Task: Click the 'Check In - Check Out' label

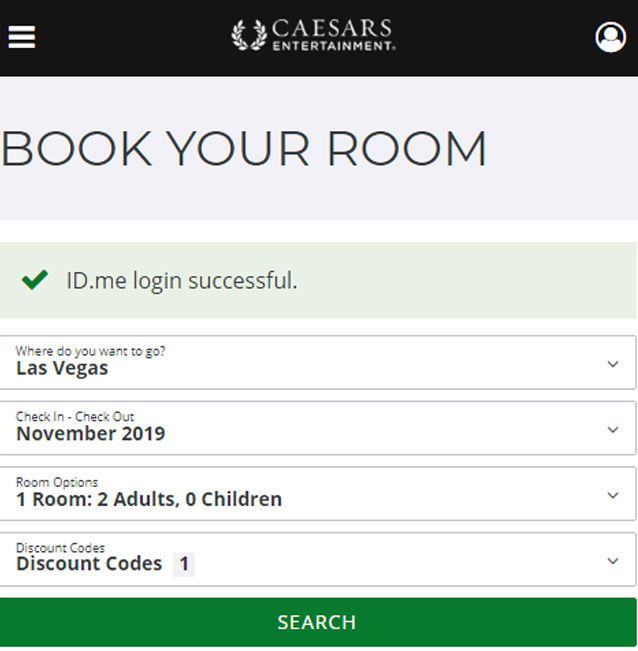Action: pyautogui.click(x=75, y=416)
